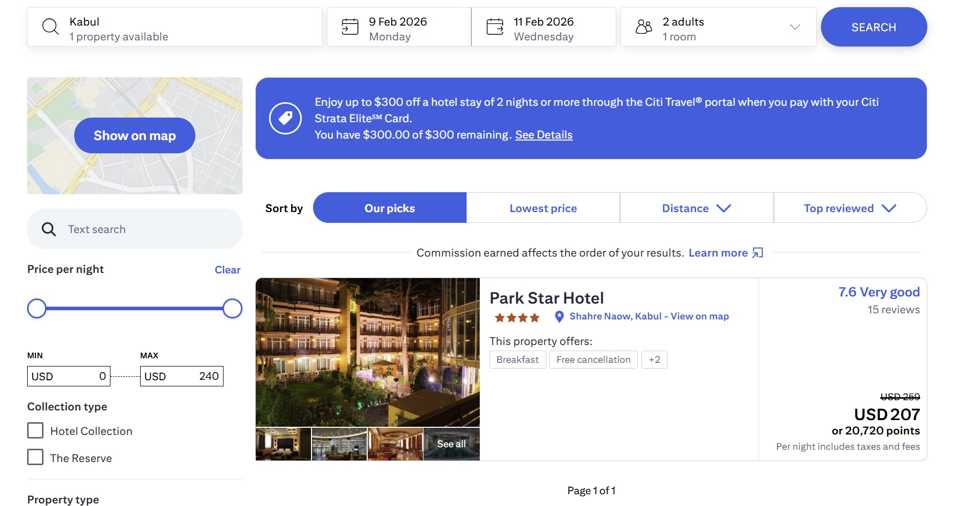Click the external link icon after Learn more
This screenshot has height=506, width=980.
coord(758,253)
